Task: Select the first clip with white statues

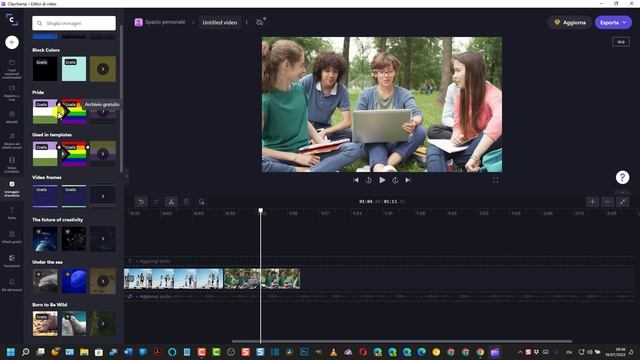Action: click(173, 279)
